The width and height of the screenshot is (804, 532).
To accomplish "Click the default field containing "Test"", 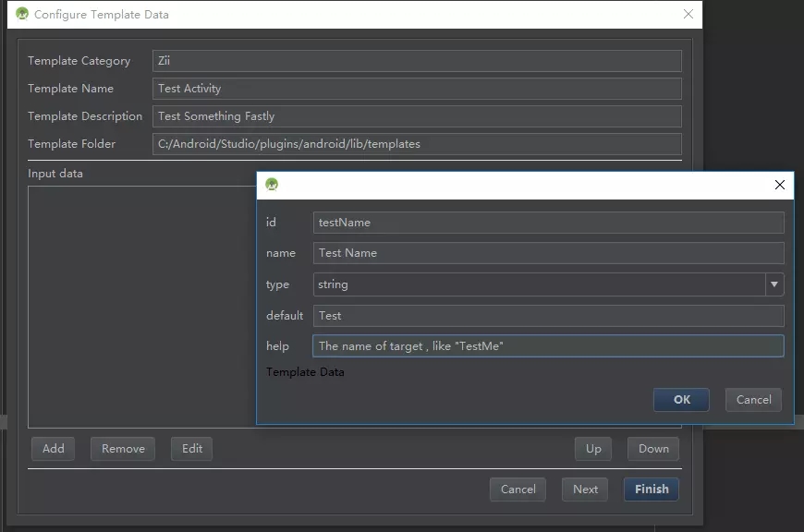I will pos(548,315).
